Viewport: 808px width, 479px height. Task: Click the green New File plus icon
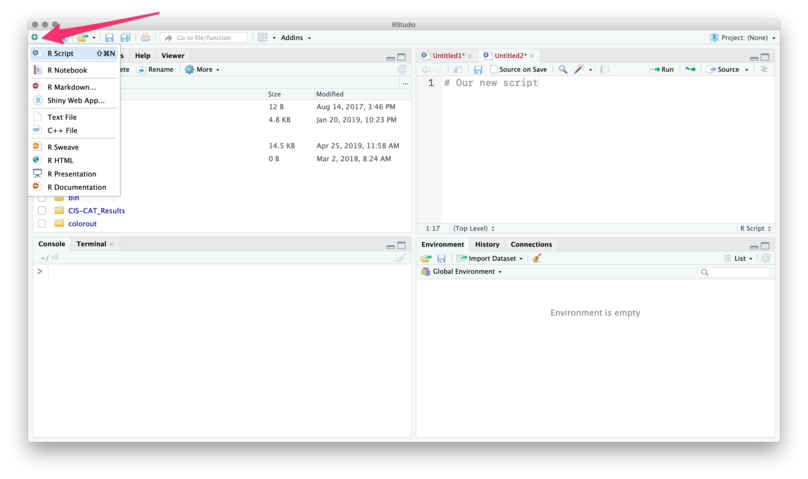click(35, 37)
